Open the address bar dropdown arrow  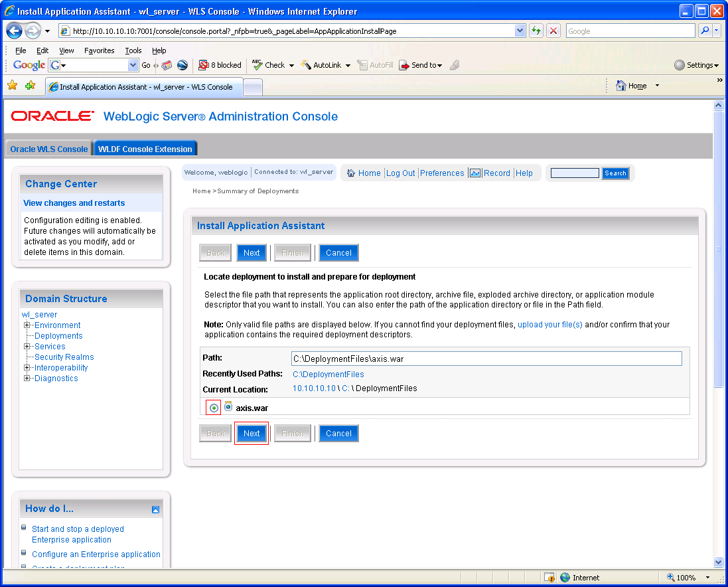(x=520, y=31)
